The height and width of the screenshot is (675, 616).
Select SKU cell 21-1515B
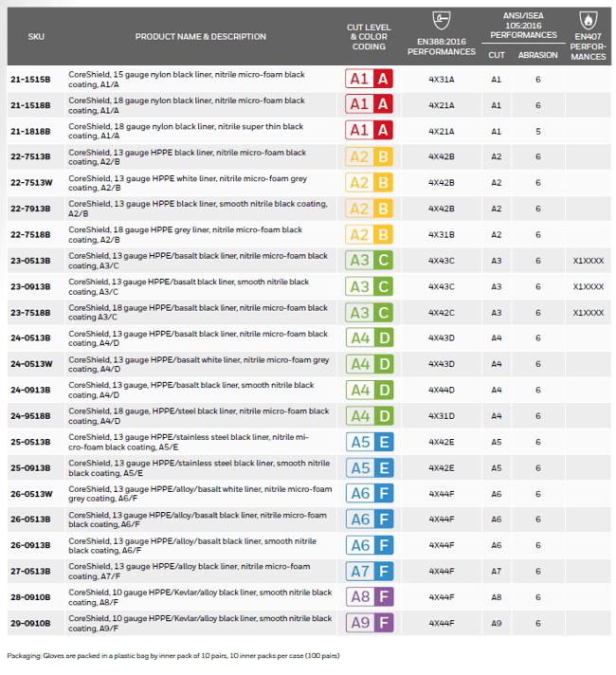click(30, 80)
